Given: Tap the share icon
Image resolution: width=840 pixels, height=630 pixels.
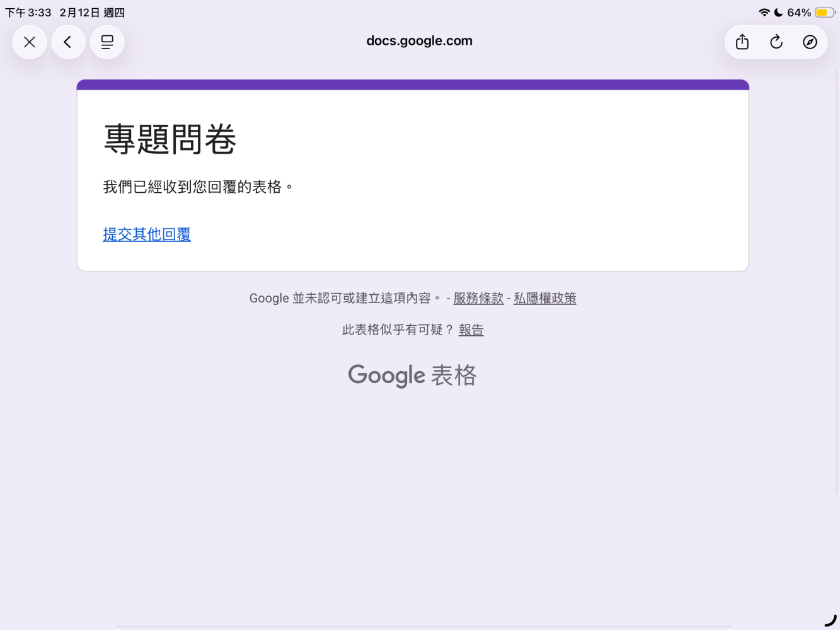Looking at the screenshot, I should point(742,42).
